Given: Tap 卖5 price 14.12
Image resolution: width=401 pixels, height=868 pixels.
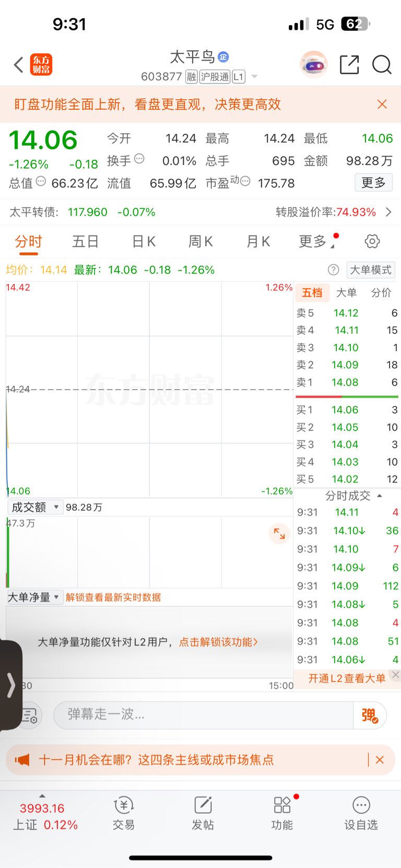Looking at the screenshot, I should click(346, 313).
